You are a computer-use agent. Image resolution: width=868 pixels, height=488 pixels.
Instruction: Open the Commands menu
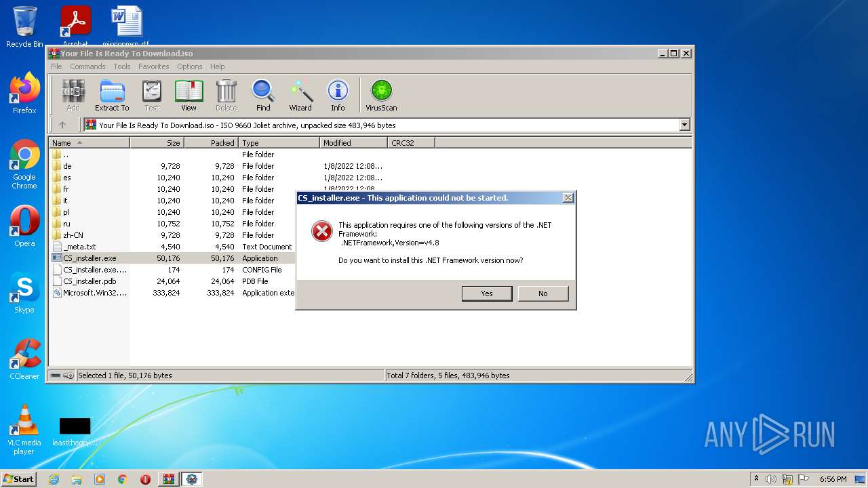click(x=87, y=66)
